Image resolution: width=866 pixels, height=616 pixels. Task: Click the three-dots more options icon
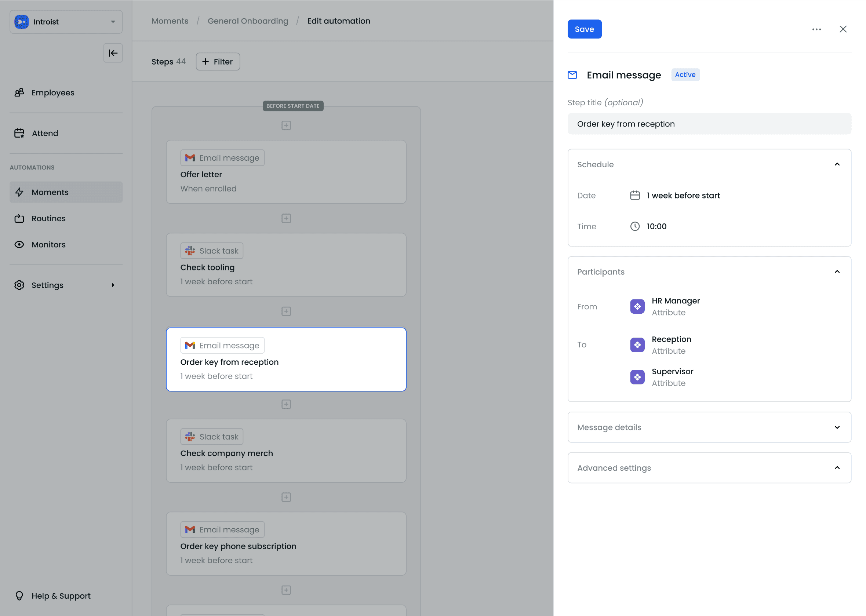816,29
